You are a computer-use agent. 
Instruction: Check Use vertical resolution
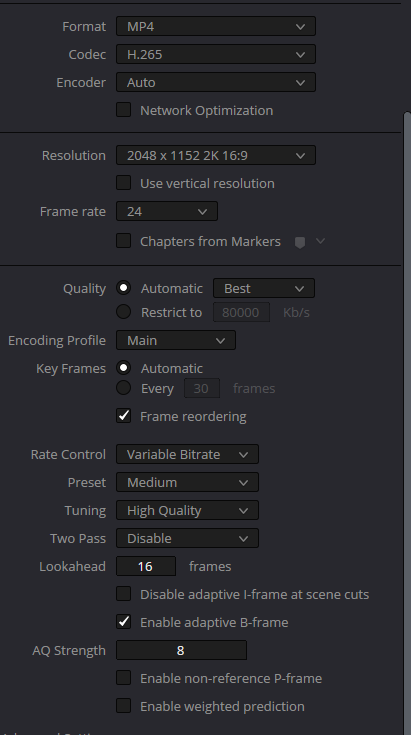pyautogui.click(x=124, y=183)
